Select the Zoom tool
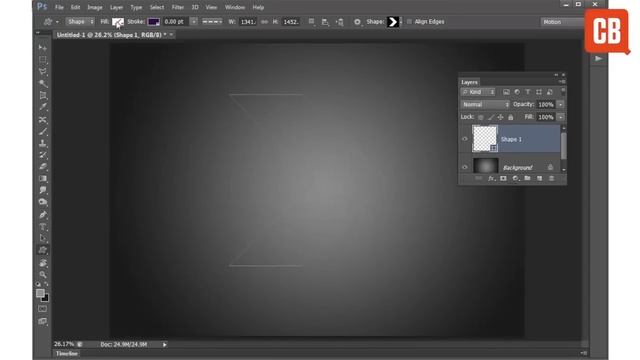This screenshot has width=640, height=360. pos(42,275)
